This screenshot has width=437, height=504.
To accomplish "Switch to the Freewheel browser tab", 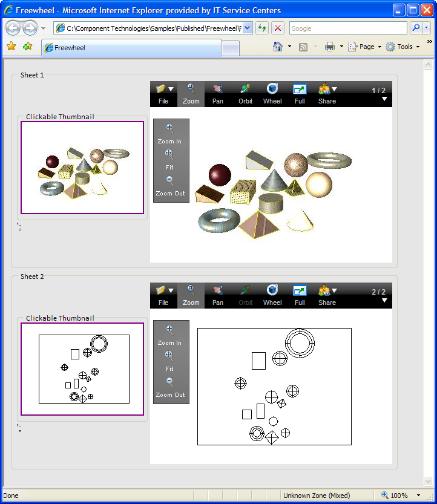I will [x=131, y=47].
